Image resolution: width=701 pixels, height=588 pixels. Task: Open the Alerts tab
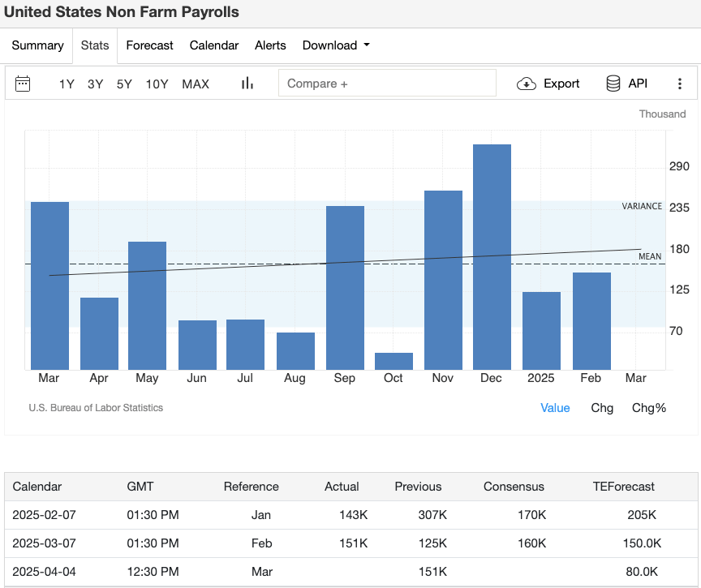point(270,45)
